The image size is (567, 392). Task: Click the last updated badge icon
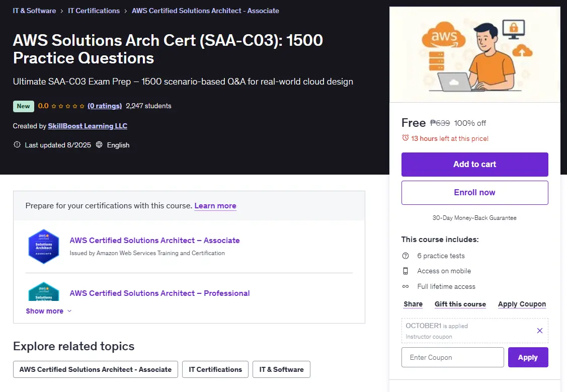click(17, 144)
